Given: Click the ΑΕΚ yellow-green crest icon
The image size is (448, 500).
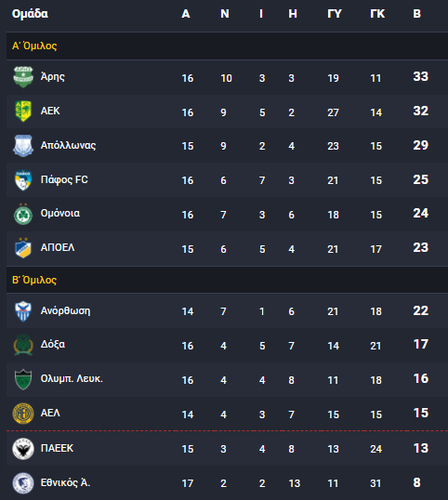Looking at the screenshot, I should tap(23, 112).
